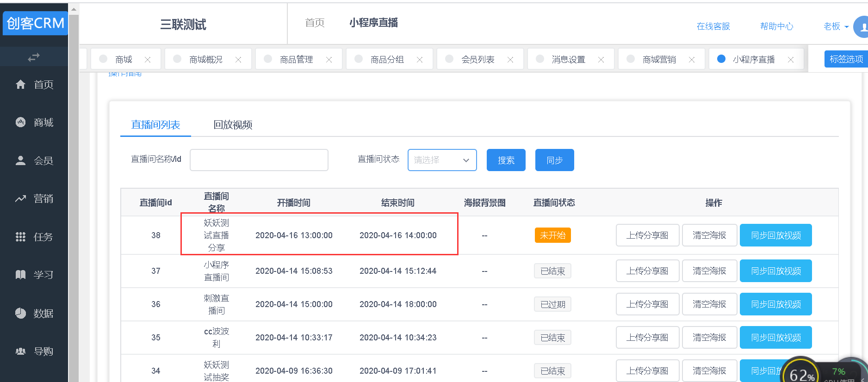Open 会员 member icon in sidebar
Image resolution: width=868 pixels, height=382 pixels.
click(20, 160)
